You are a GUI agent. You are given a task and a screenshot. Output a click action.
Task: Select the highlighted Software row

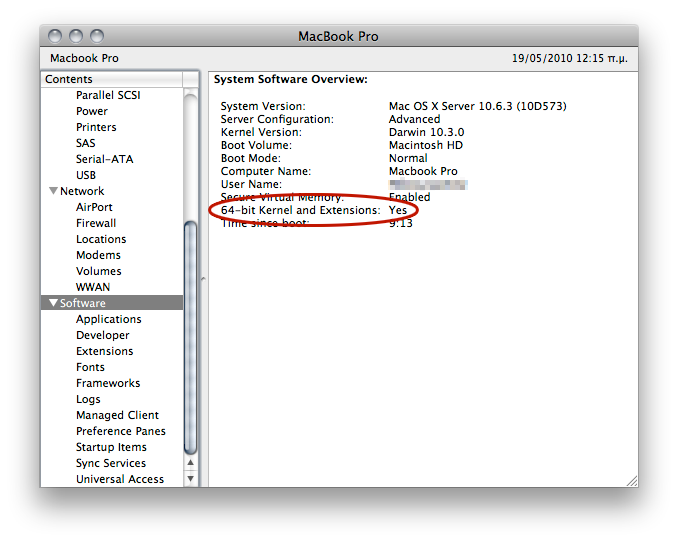tap(112, 303)
